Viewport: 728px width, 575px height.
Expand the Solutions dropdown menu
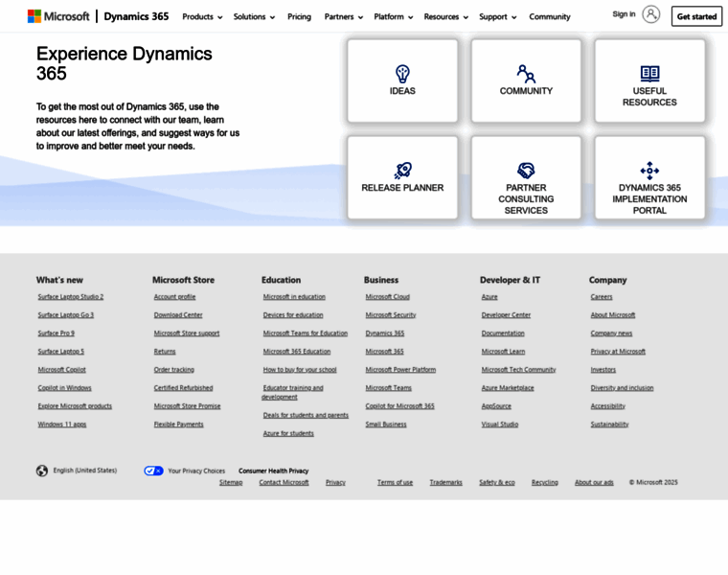click(254, 16)
